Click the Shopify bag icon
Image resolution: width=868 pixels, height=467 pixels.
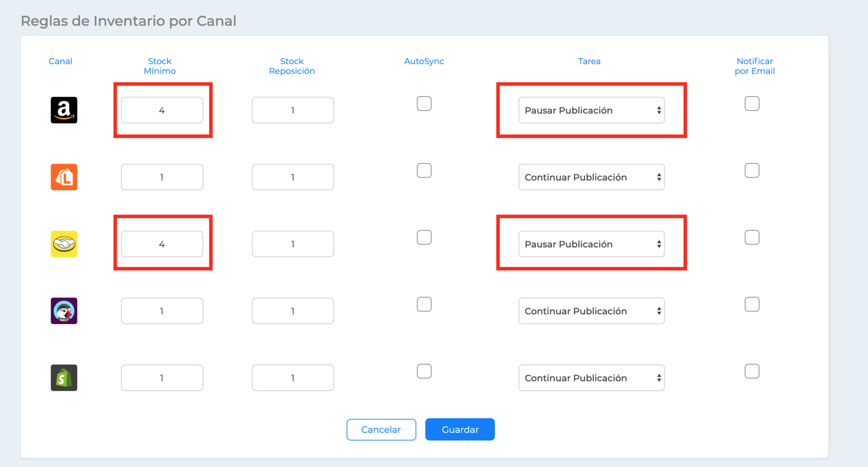(x=64, y=377)
